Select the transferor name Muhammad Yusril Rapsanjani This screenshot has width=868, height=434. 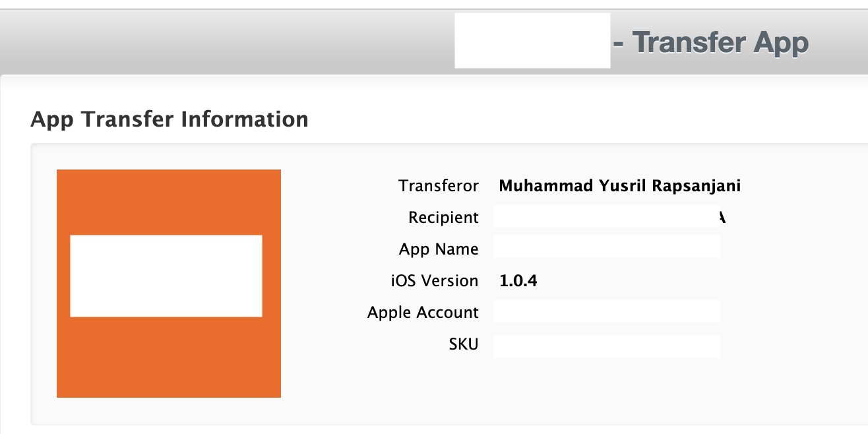coord(619,186)
